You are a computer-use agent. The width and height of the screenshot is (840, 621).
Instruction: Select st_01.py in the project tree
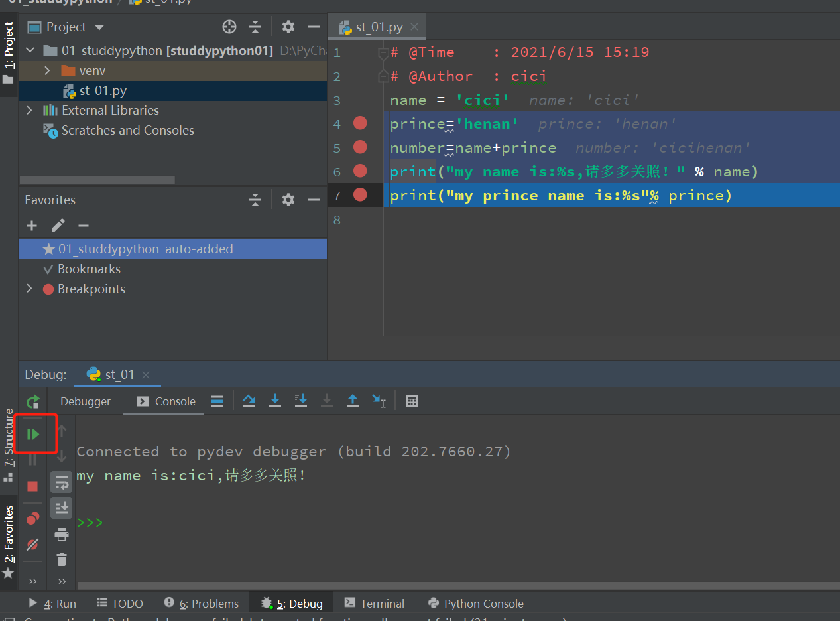pyautogui.click(x=103, y=90)
